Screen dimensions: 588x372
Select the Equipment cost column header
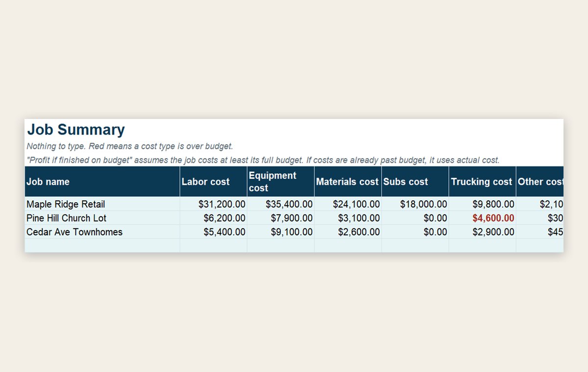tap(280, 182)
